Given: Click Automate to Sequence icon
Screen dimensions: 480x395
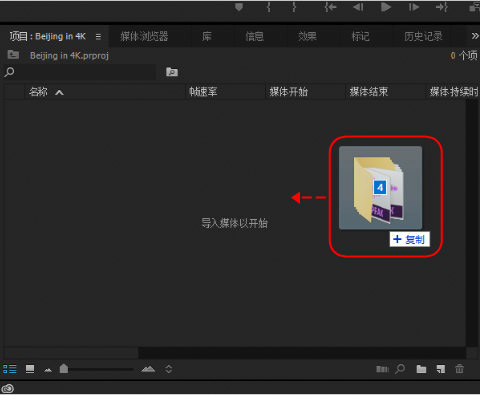Looking at the screenshot, I should (382, 369).
